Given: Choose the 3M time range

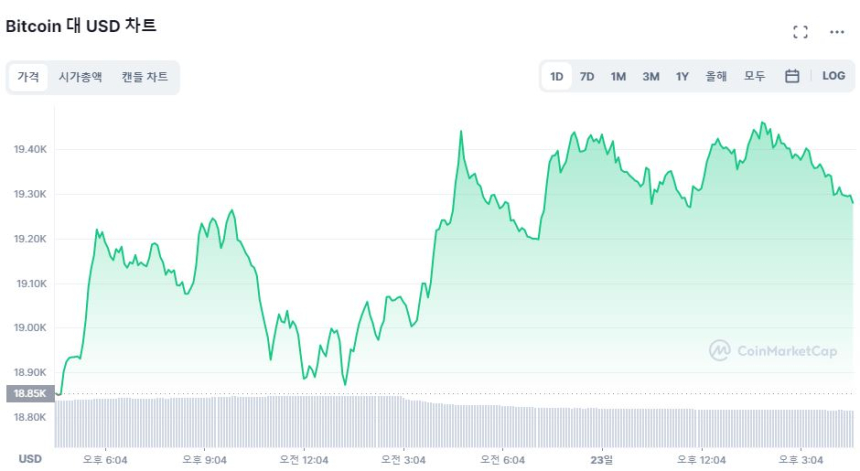Looking at the screenshot, I should click(x=650, y=76).
